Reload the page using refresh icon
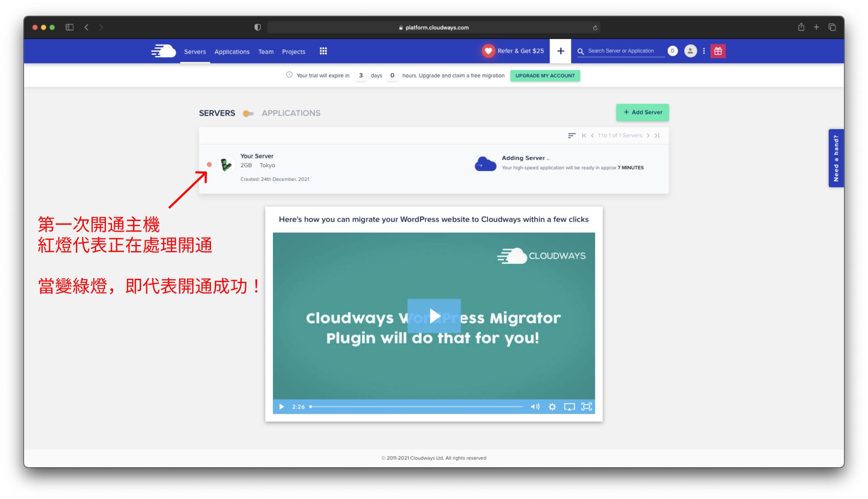Screen dimensions: 868x499 tap(595, 28)
